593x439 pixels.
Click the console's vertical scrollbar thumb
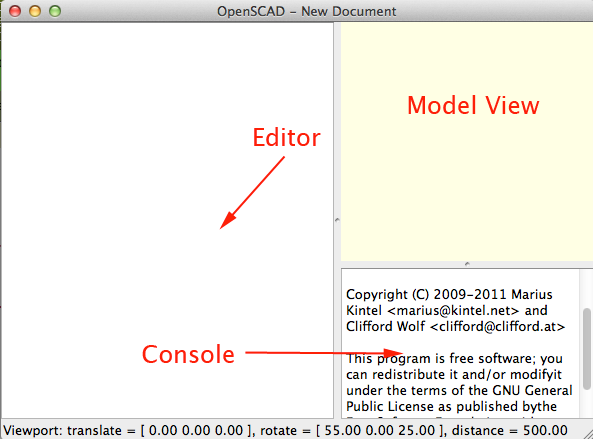587,349
